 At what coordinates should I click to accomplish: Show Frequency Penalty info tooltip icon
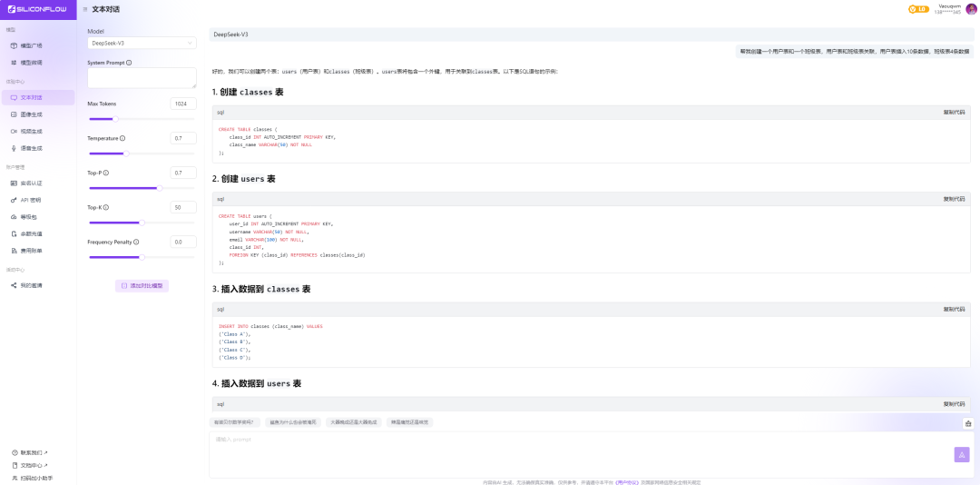point(136,242)
